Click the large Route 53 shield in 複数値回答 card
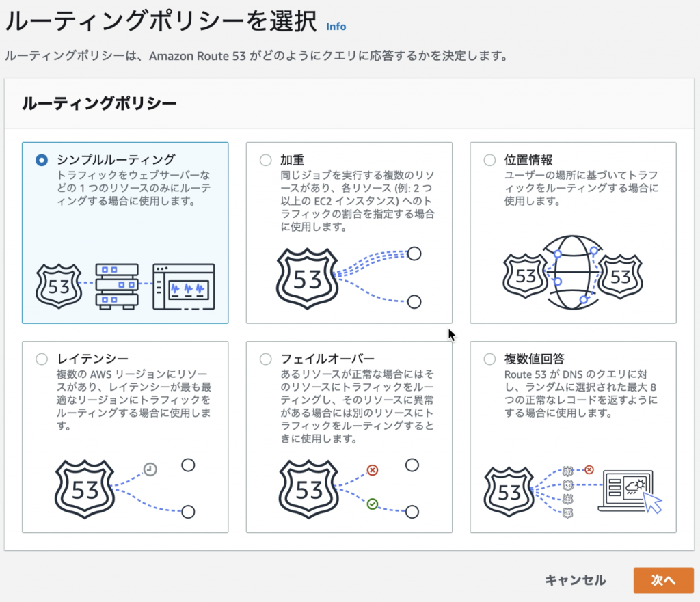 509,492
